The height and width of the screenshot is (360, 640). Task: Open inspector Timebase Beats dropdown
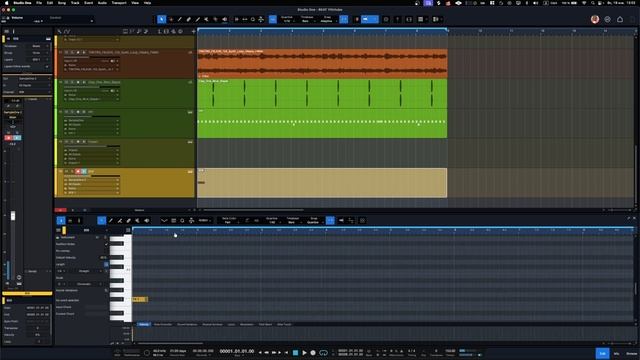(39, 46)
